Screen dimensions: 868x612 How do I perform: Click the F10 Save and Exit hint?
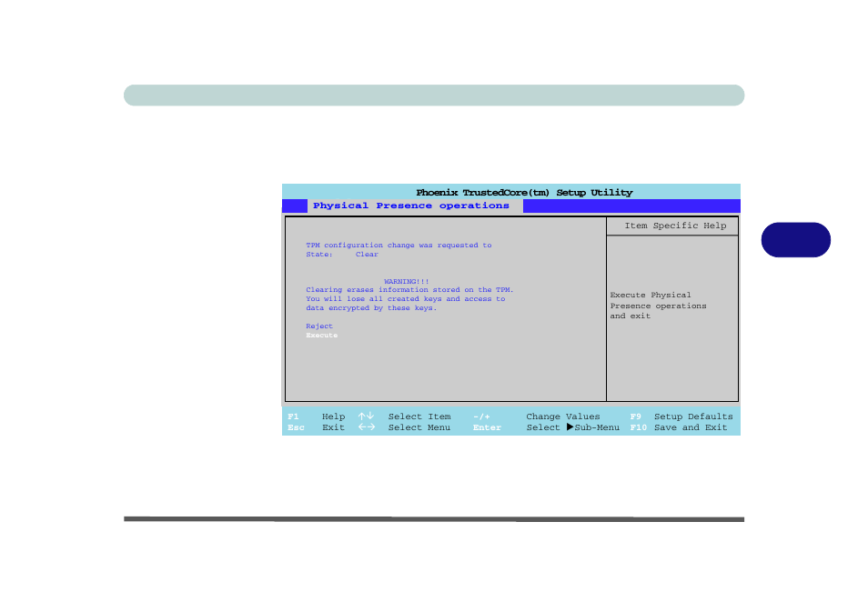click(679, 427)
